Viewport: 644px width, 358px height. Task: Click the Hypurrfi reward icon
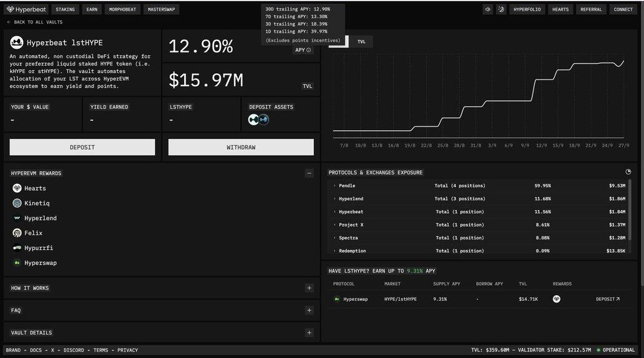point(17,248)
